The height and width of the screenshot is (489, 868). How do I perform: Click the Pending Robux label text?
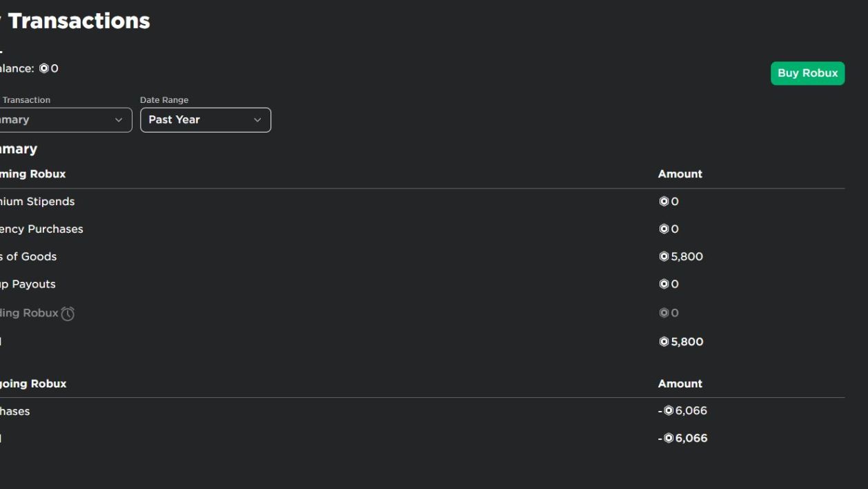(x=29, y=313)
